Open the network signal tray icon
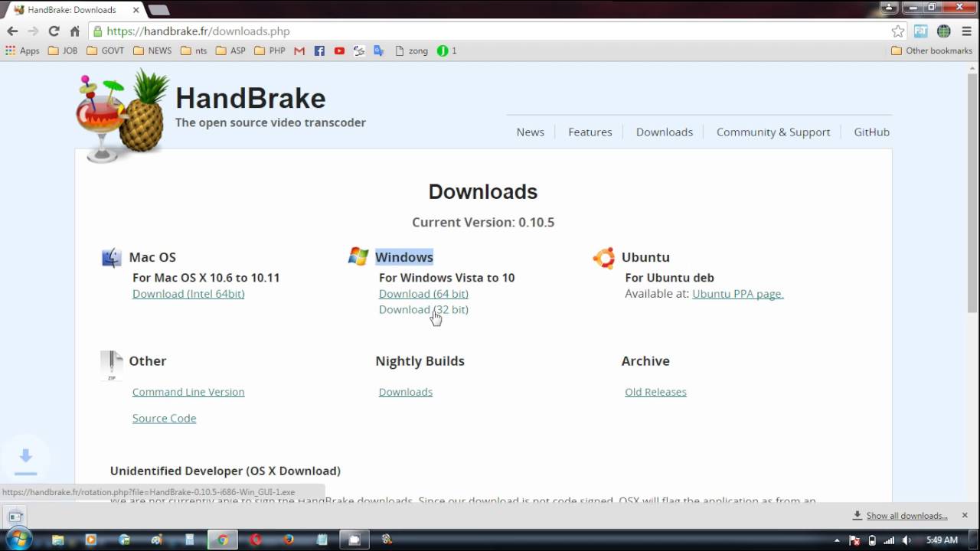Image resolution: width=980 pixels, height=551 pixels. (889, 540)
